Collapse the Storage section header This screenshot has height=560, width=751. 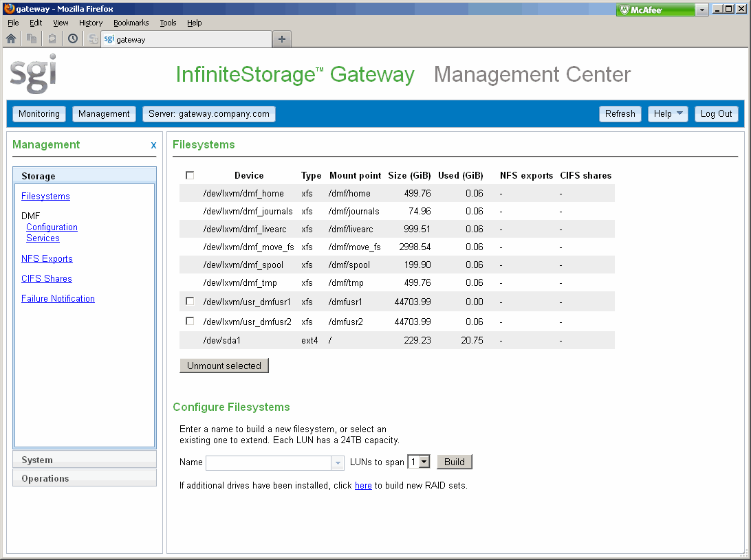click(85, 176)
